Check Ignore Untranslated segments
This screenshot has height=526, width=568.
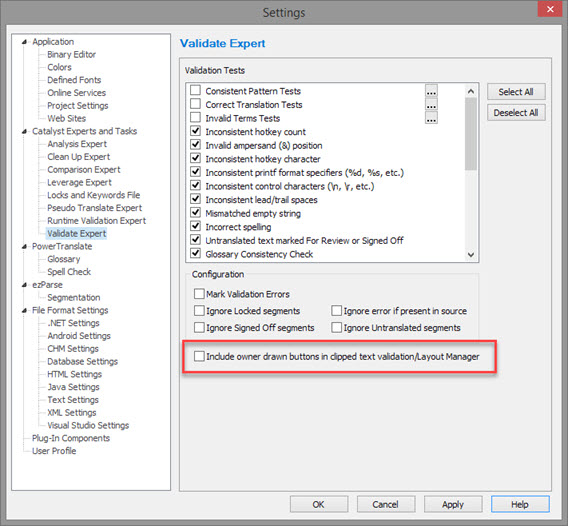tap(337, 327)
